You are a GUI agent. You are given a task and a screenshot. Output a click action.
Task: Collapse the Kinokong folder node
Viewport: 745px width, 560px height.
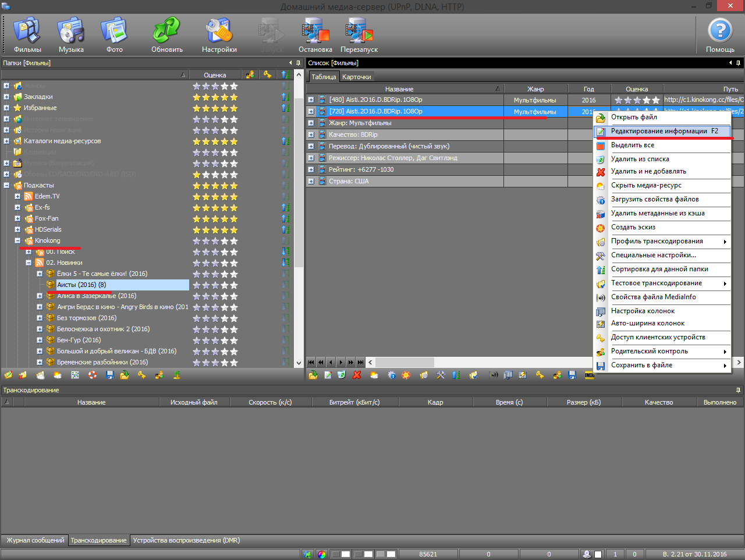tap(17, 240)
